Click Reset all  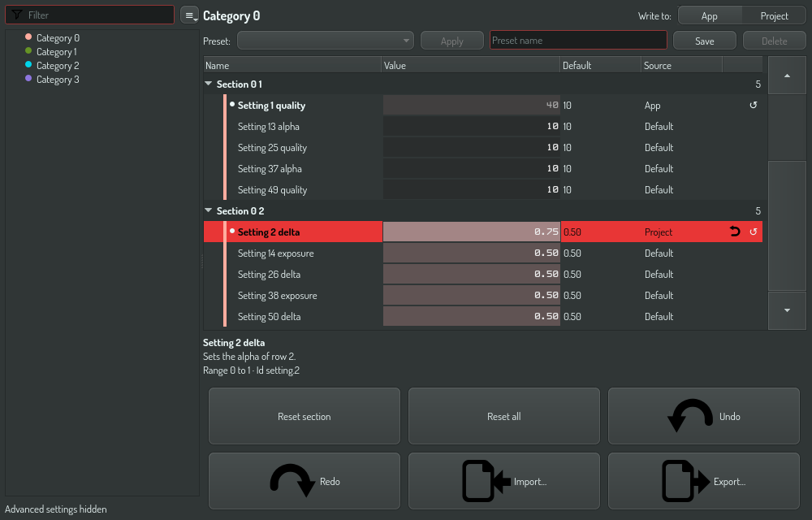tap(504, 416)
